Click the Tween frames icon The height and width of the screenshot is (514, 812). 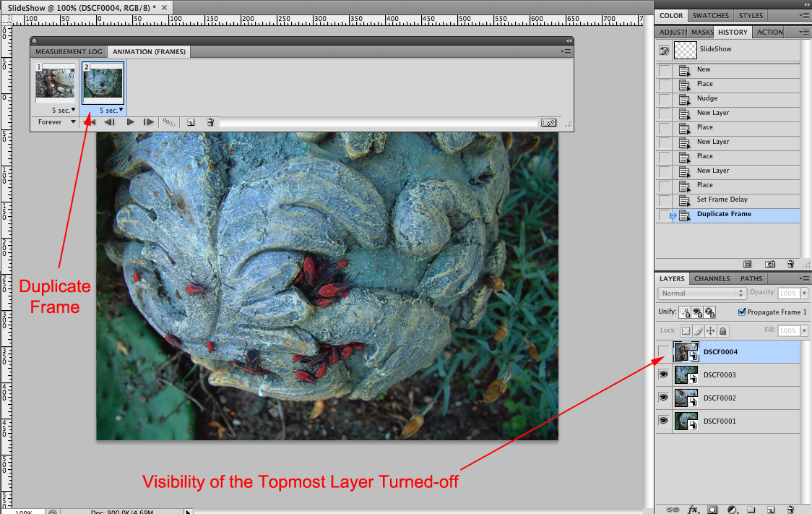[x=168, y=123]
